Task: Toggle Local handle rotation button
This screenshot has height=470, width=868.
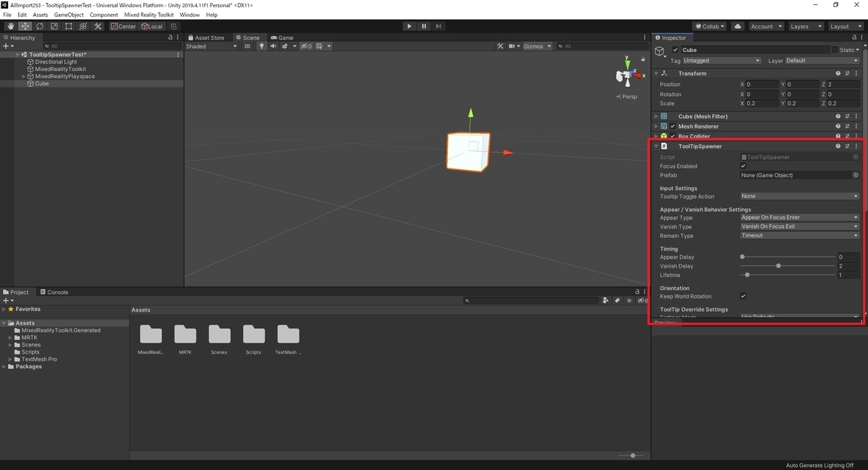Action: tap(153, 26)
